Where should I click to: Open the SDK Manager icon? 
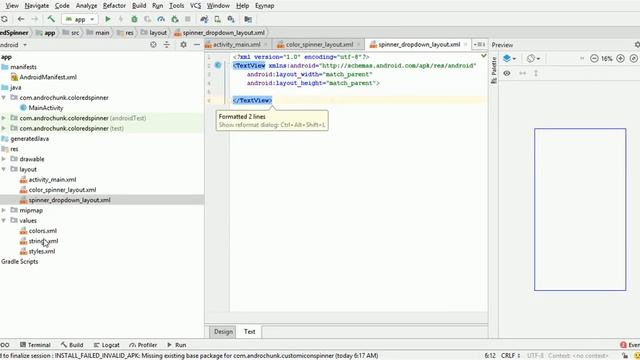click(231, 19)
